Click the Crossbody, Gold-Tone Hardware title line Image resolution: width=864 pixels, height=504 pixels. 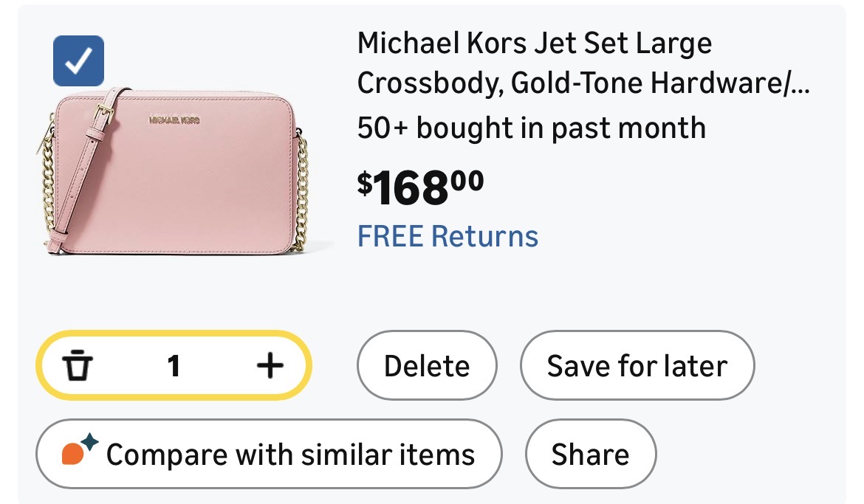[576, 84]
